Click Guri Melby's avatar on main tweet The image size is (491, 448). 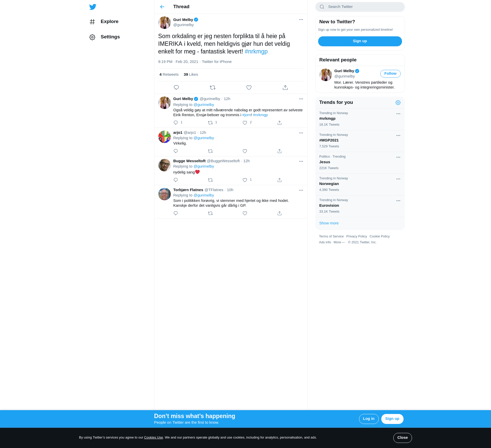click(164, 23)
